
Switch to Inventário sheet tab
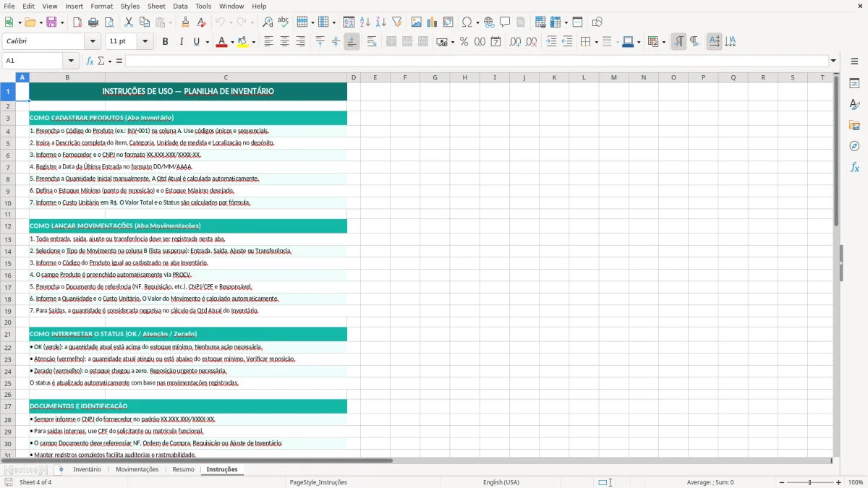coord(88,470)
